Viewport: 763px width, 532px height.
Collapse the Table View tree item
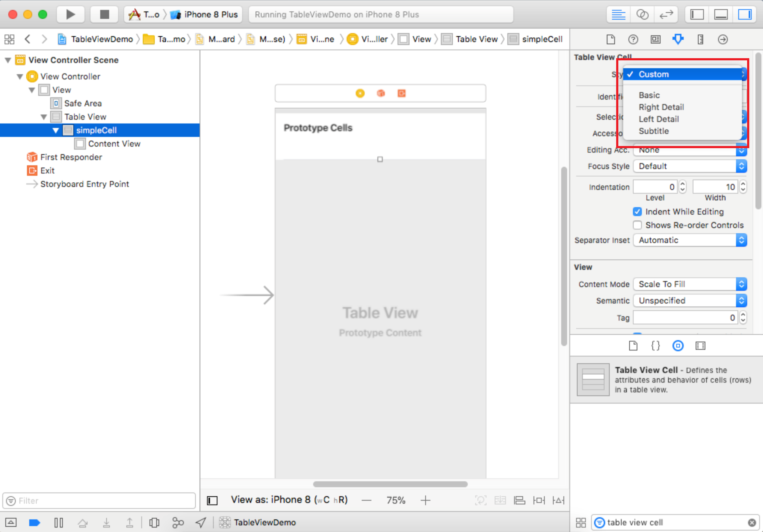click(x=44, y=117)
